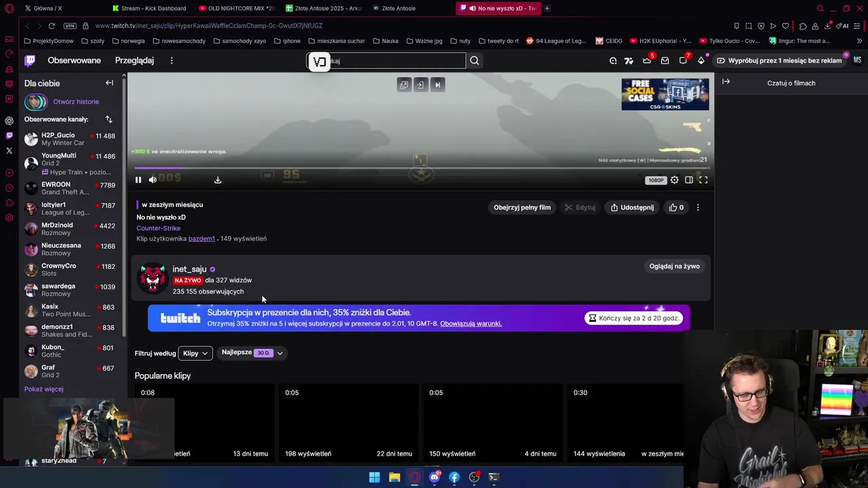Enter fullscreen on the clip player
This screenshot has height=488, width=868.
[x=703, y=180]
